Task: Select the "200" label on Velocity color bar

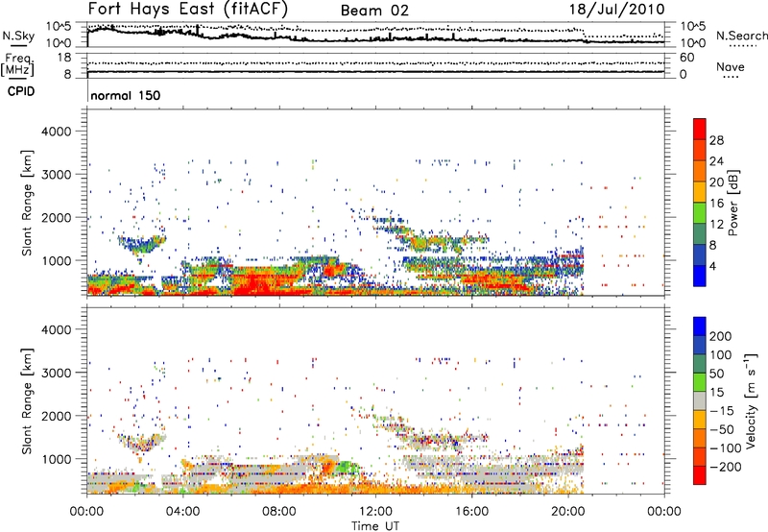Action: (x=721, y=336)
